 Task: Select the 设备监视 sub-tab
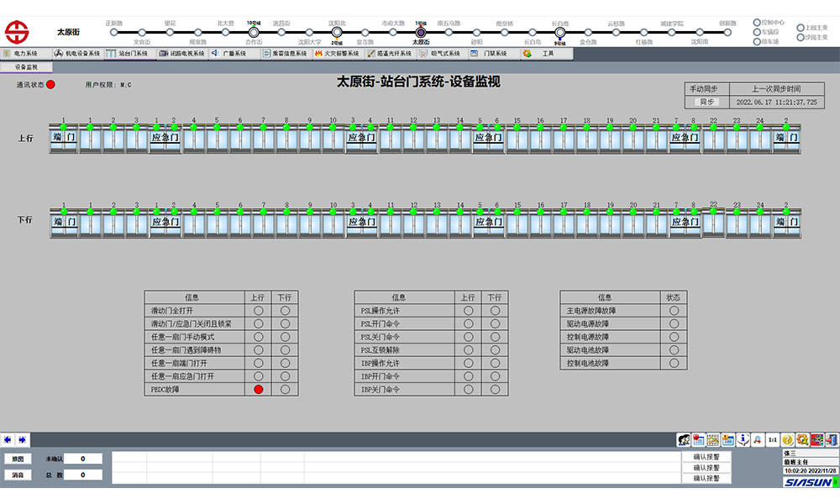(26, 66)
